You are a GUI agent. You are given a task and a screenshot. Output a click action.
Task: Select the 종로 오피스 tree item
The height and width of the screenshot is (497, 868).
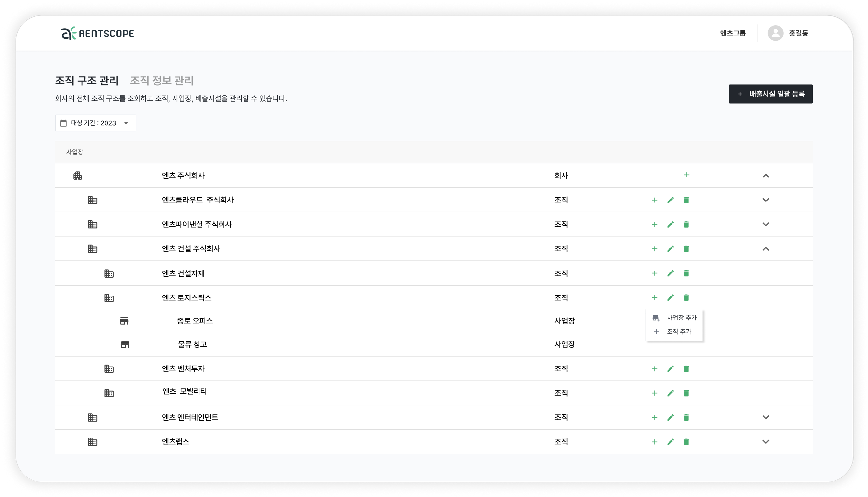(x=195, y=321)
